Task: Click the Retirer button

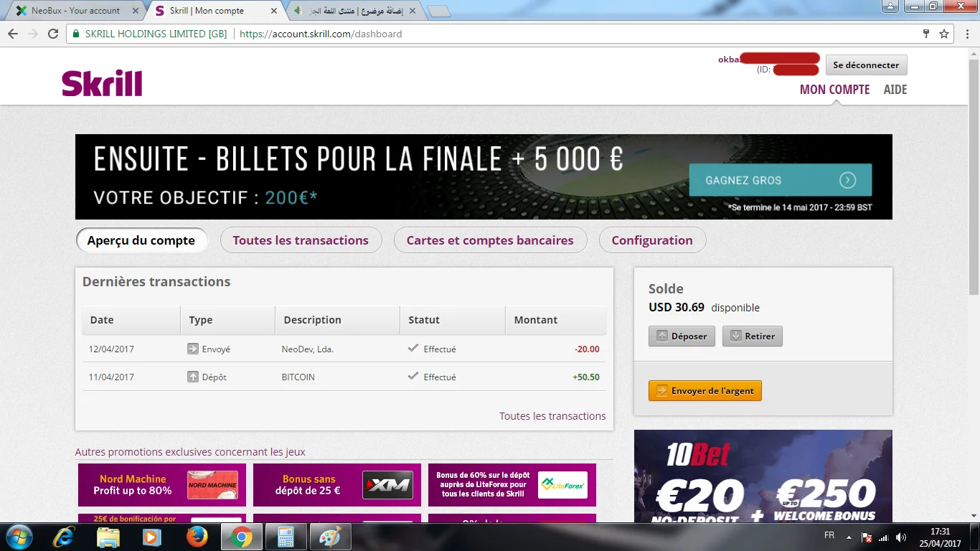Action: click(752, 336)
